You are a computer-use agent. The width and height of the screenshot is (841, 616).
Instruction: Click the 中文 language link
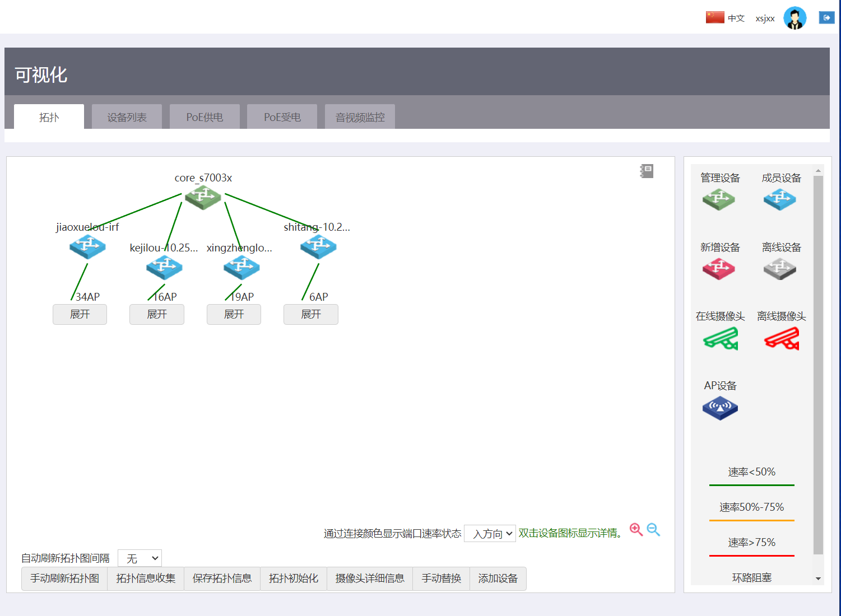[x=736, y=18]
